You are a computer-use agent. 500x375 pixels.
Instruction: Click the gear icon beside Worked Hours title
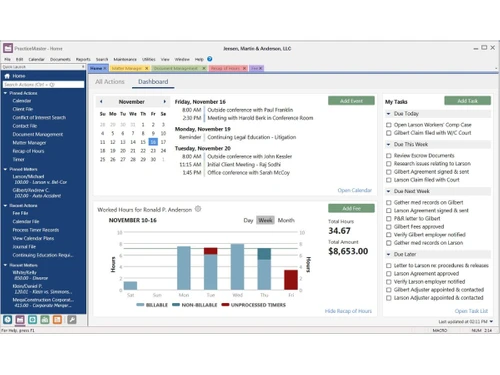[x=198, y=209]
